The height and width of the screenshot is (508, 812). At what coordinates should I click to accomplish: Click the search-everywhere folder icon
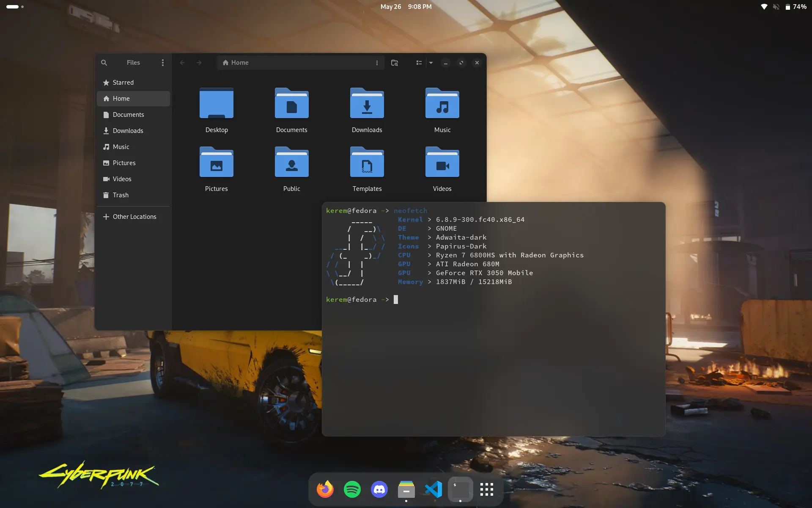[x=395, y=63]
